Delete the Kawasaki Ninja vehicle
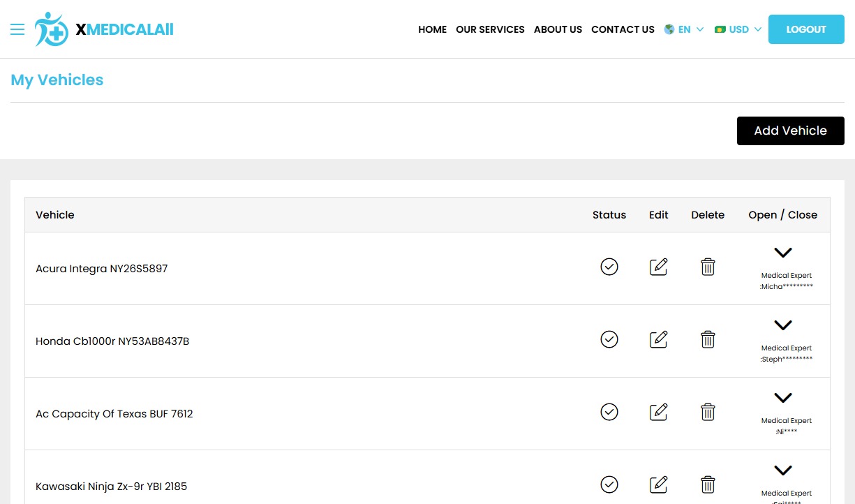 pyautogui.click(x=708, y=484)
